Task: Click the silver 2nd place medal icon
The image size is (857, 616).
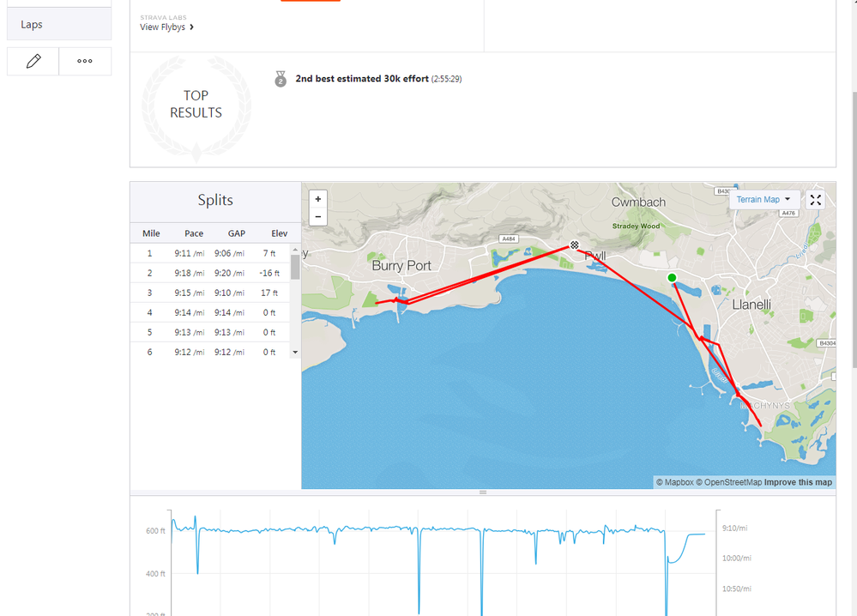Action: (281, 79)
